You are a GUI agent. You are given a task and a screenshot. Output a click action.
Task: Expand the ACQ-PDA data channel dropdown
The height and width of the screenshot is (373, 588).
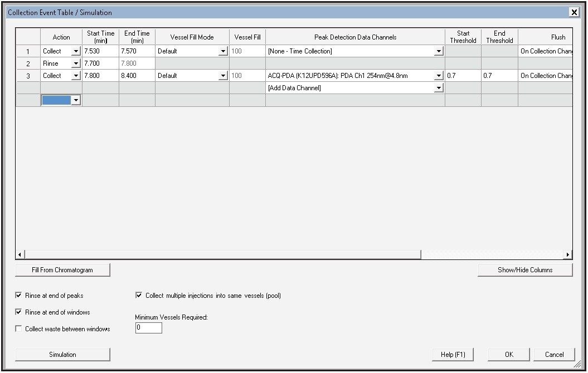[439, 76]
